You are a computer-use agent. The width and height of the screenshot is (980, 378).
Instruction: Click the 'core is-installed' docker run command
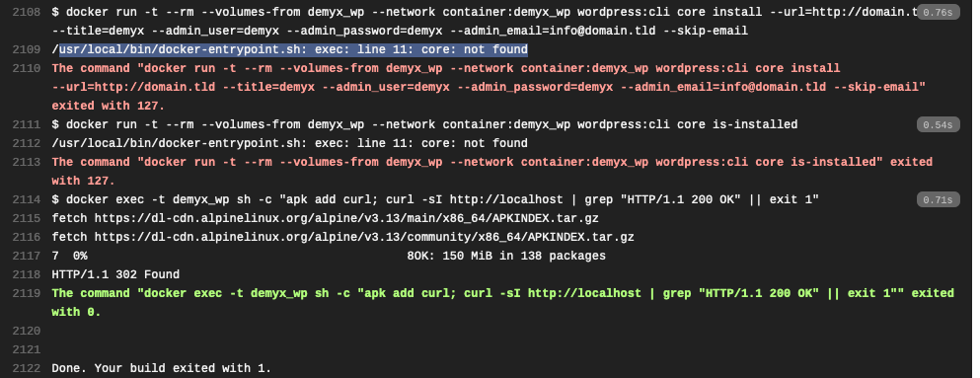[x=424, y=124]
